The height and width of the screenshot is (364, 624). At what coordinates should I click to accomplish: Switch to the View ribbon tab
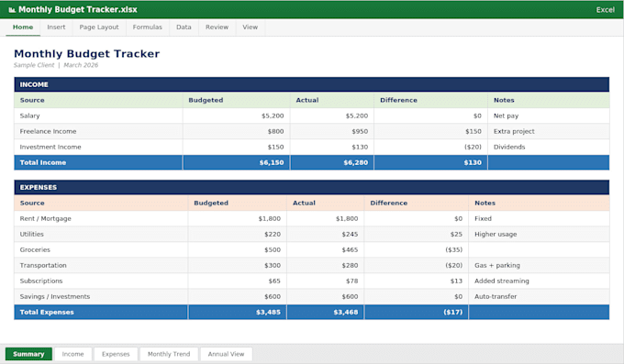[x=250, y=28]
